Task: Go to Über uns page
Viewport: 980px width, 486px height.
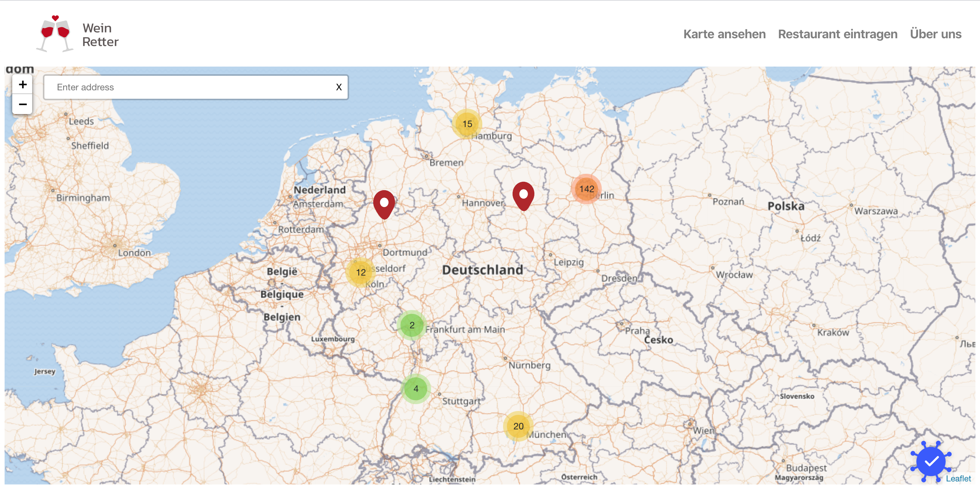Action: coord(935,34)
